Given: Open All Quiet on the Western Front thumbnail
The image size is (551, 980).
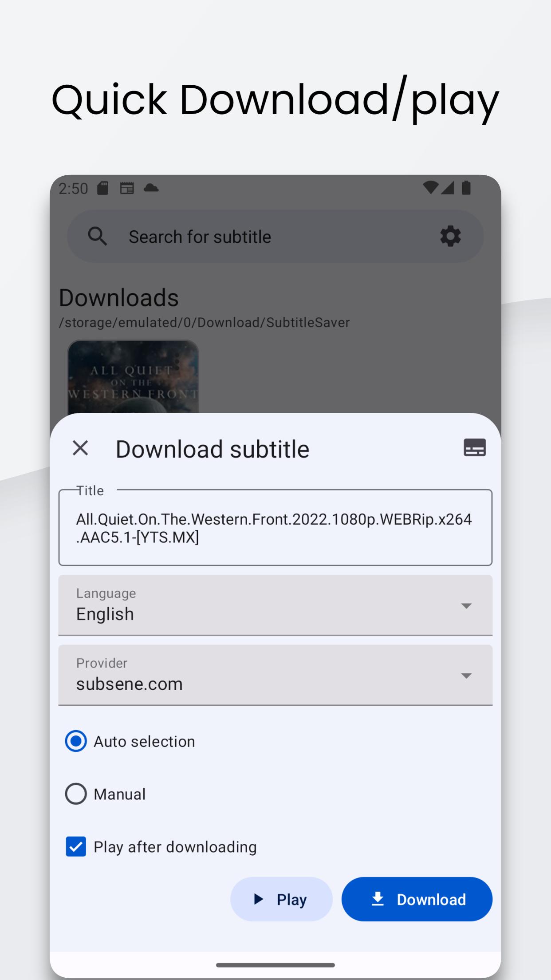Looking at the screenshot, I should pos(133,377).
